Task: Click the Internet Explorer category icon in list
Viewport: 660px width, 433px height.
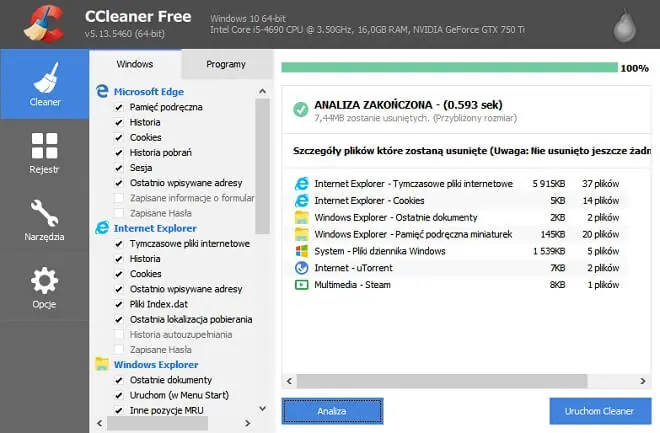Action: 102,228
